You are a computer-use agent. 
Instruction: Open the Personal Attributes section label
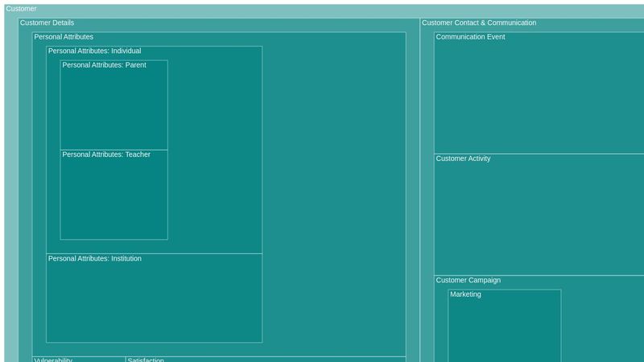coord(64,37)
